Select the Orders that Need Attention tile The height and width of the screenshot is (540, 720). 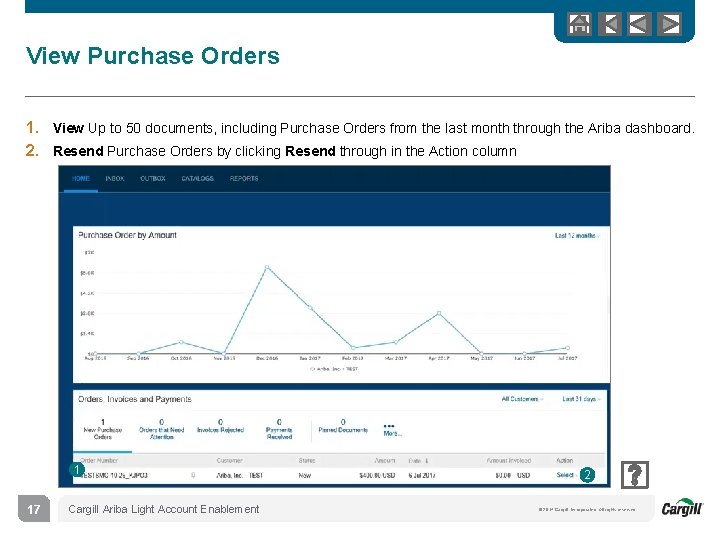pos(162,429)
